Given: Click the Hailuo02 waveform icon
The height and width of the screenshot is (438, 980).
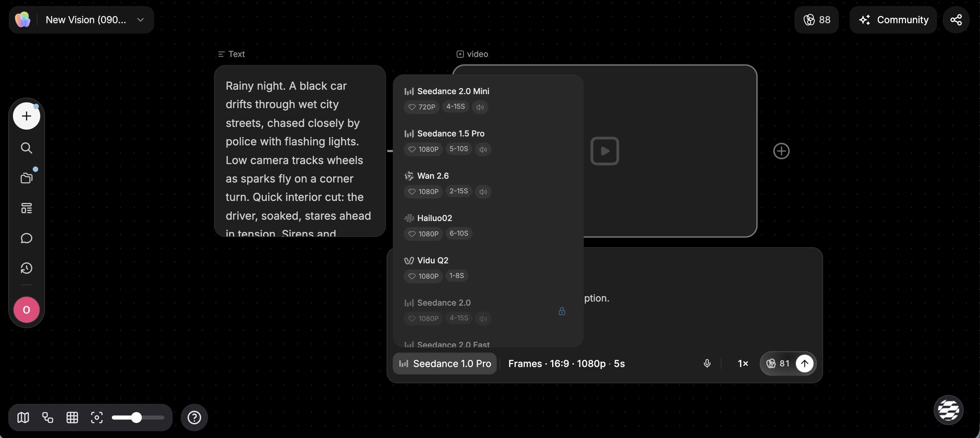Looking at the screenshot, I should tap(409, 218).
